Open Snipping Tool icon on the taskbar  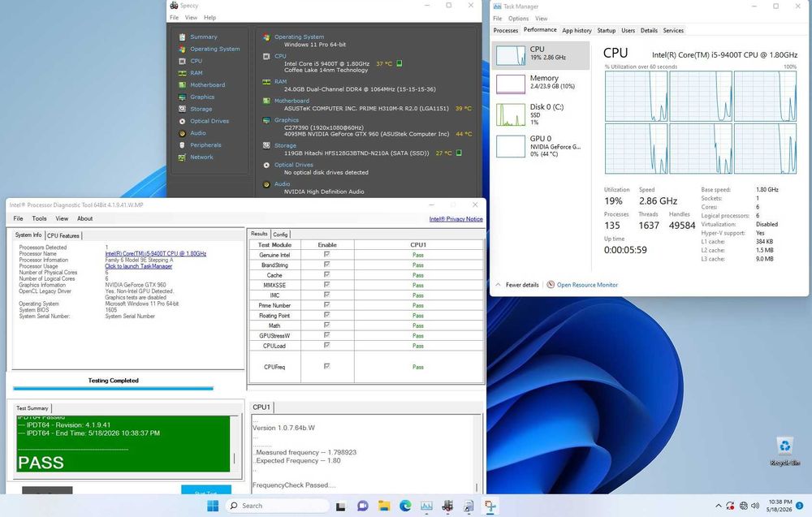click(490, 506)
